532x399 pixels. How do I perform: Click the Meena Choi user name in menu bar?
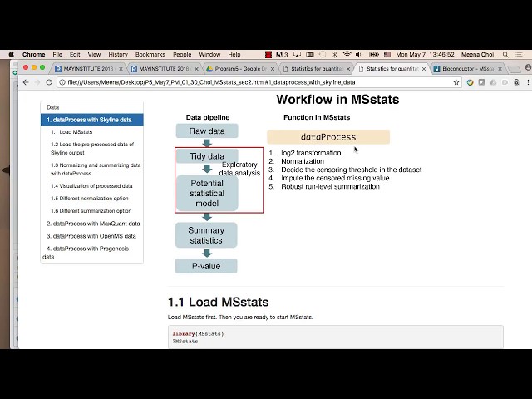click(x=477, y=54)
